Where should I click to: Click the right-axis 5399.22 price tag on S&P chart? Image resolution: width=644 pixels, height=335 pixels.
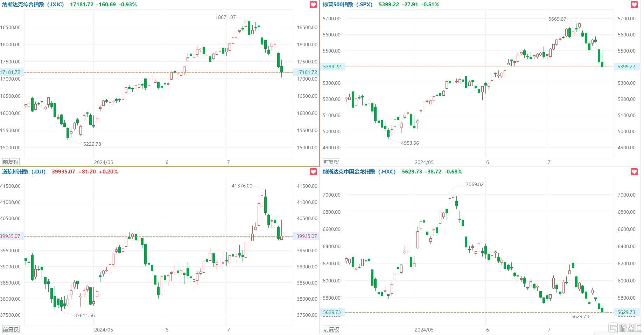[x=627, y=67]
